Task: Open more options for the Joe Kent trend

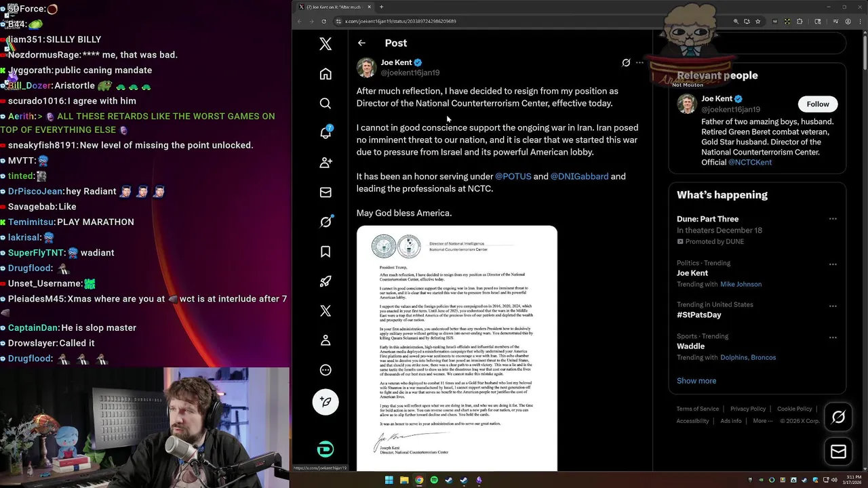Action: click(x=833, y=264)
